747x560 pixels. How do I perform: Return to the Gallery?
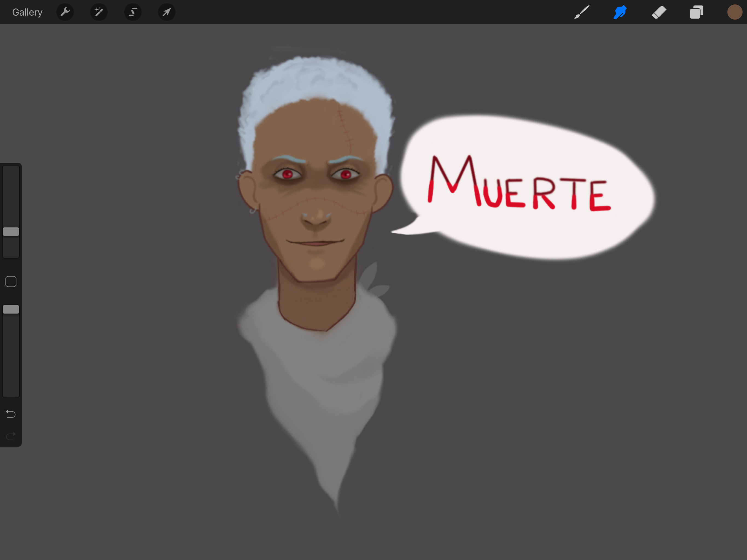(27, 12)
